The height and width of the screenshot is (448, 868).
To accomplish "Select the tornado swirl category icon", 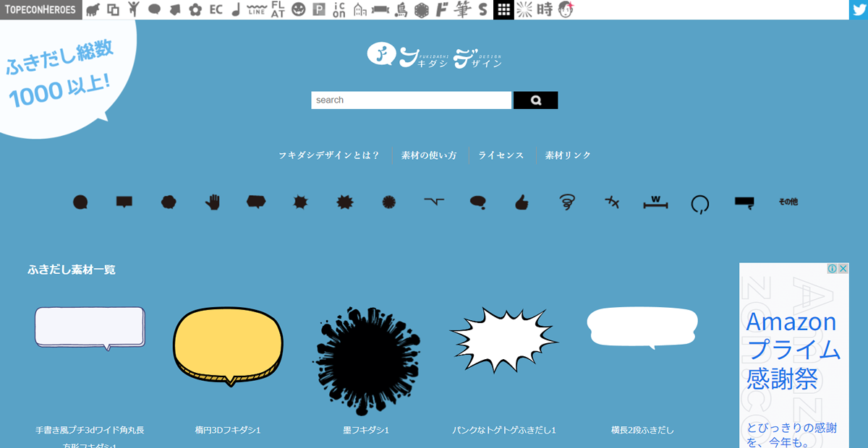I will tap(567, 202).
